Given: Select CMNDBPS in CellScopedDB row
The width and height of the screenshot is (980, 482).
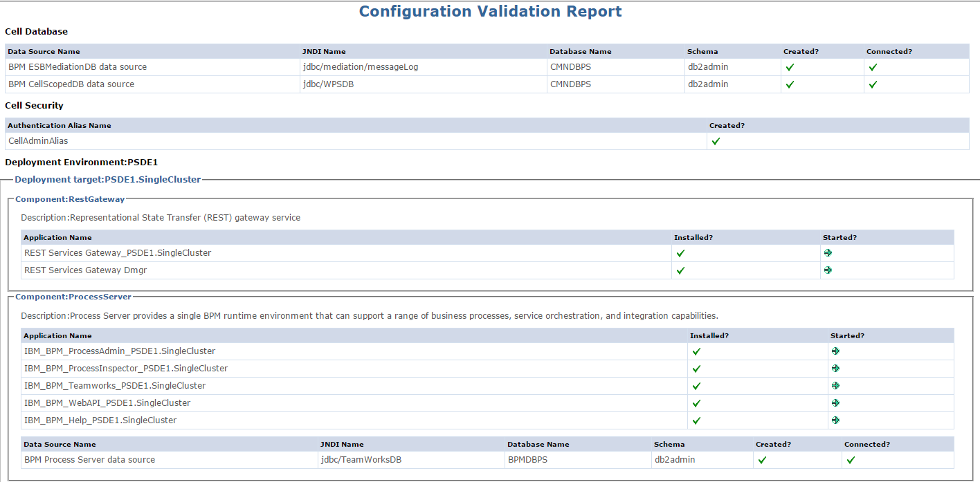Looking at the screenshot, I should [570, 84].
